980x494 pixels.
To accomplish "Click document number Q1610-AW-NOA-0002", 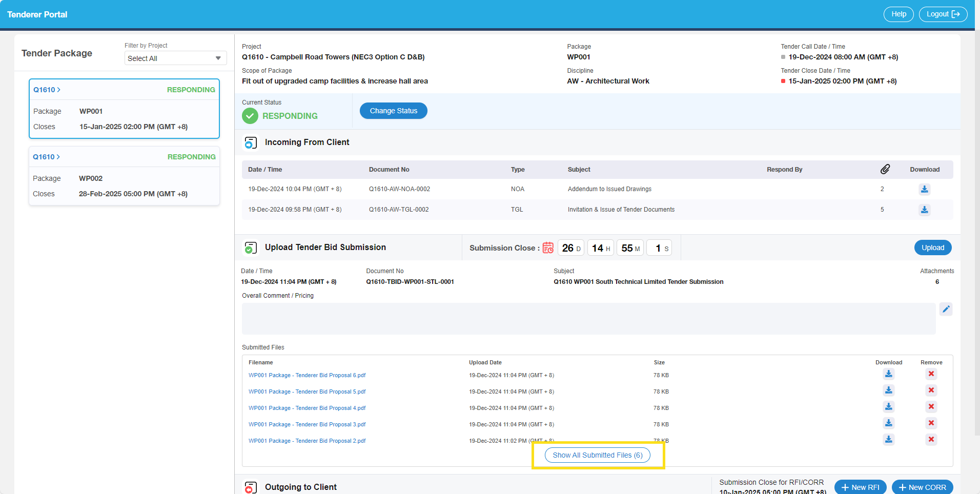I will coord(399,189).
